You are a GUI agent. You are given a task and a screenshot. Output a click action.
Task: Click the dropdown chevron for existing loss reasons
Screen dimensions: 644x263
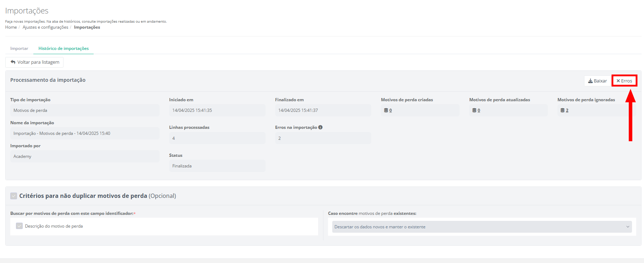coord(628,227)
